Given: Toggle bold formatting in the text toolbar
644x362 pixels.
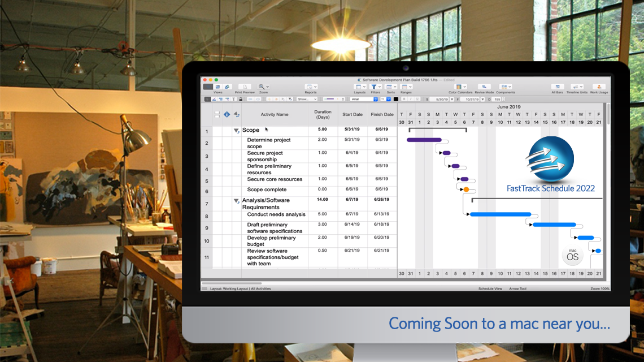Looking at the screenshot, I should (x=404, y=98).
